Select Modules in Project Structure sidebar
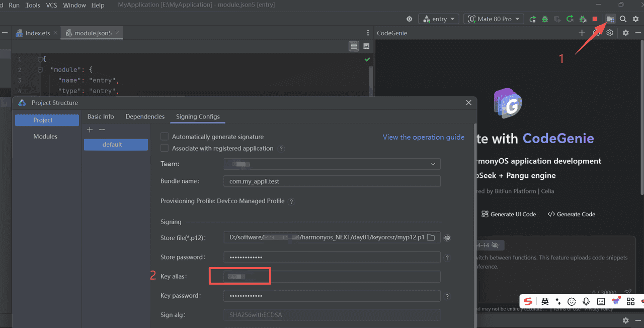This screenshot has height=328, width=644. [45, 137]
